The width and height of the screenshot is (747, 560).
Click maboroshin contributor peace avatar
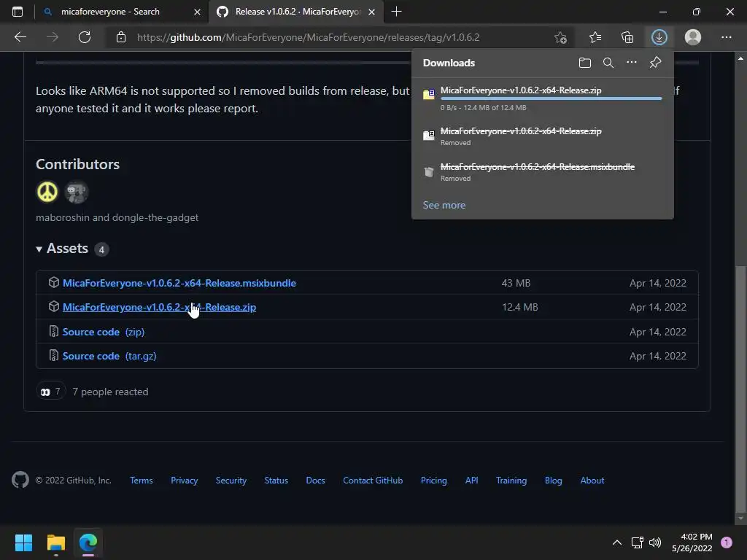[x=47, y=192]
